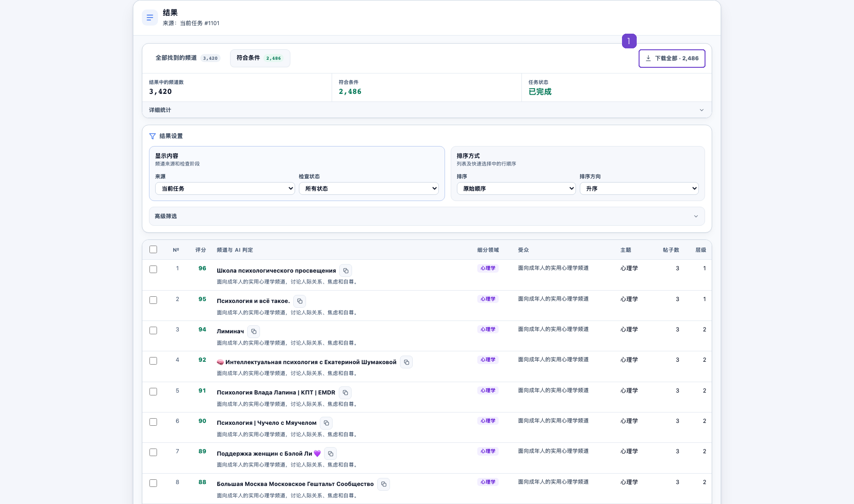Open the 排序 dropdown showing 原始顺序
This screenshot has height=504, width=854.
click(x=516, y=189)
